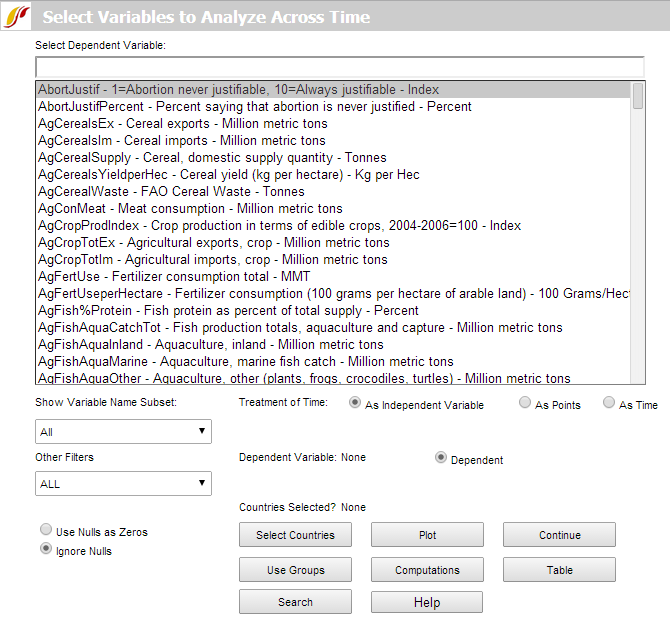Click the Continue button
The image size is (670, 624).
[559, 535]
